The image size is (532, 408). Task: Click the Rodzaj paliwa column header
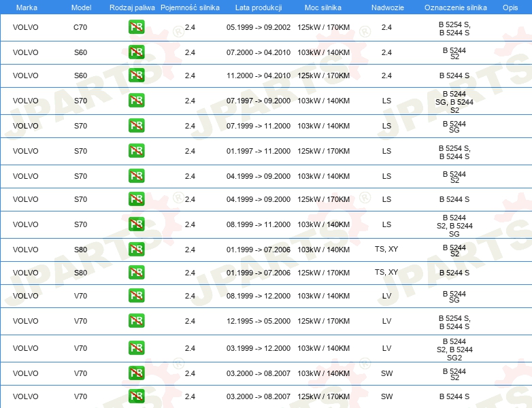(x=132, y=7)
